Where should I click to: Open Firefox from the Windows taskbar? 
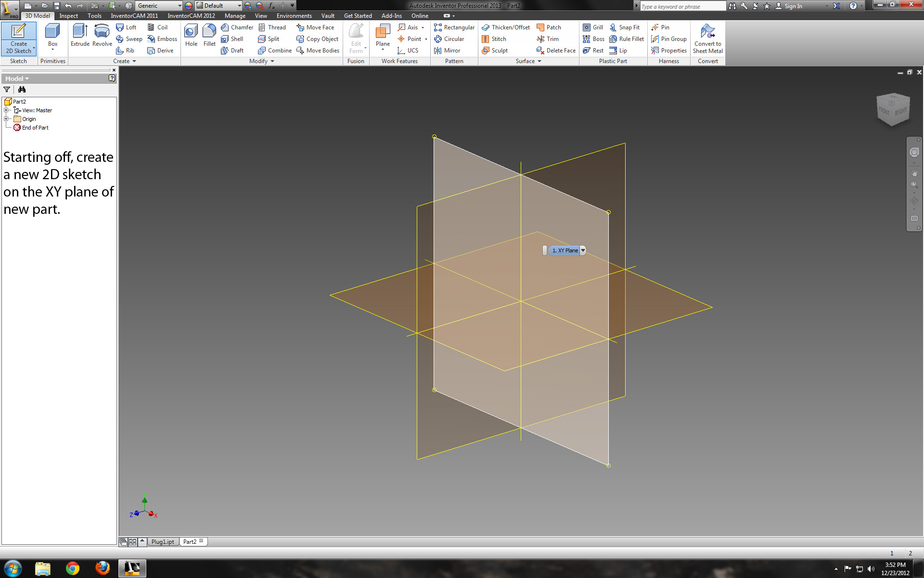102,568
